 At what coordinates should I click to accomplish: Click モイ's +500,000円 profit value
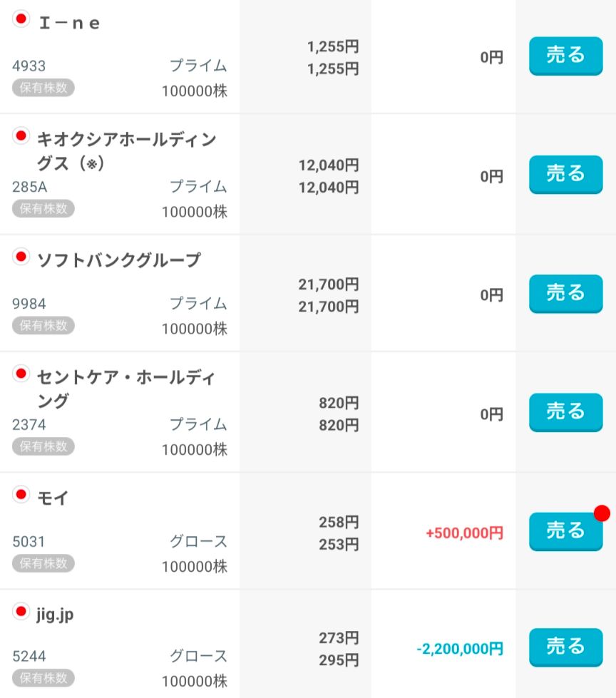(x=464, y=533)
